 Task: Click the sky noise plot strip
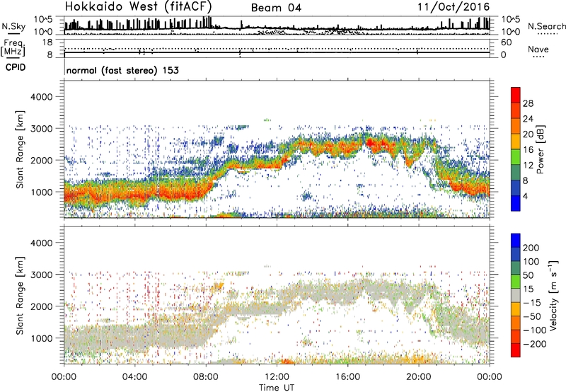pos(277,25)
